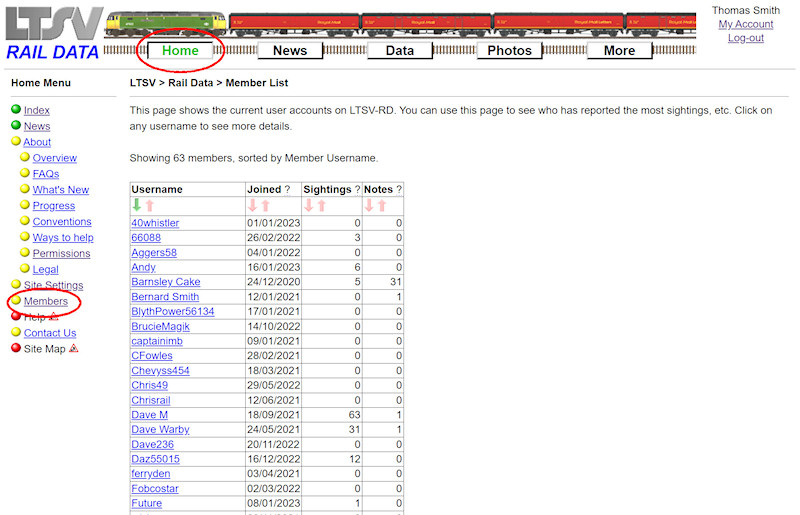This screenshot has height=515, width=800.
Task: Log out using the Log-out link
Action: (x=745, y=38)
